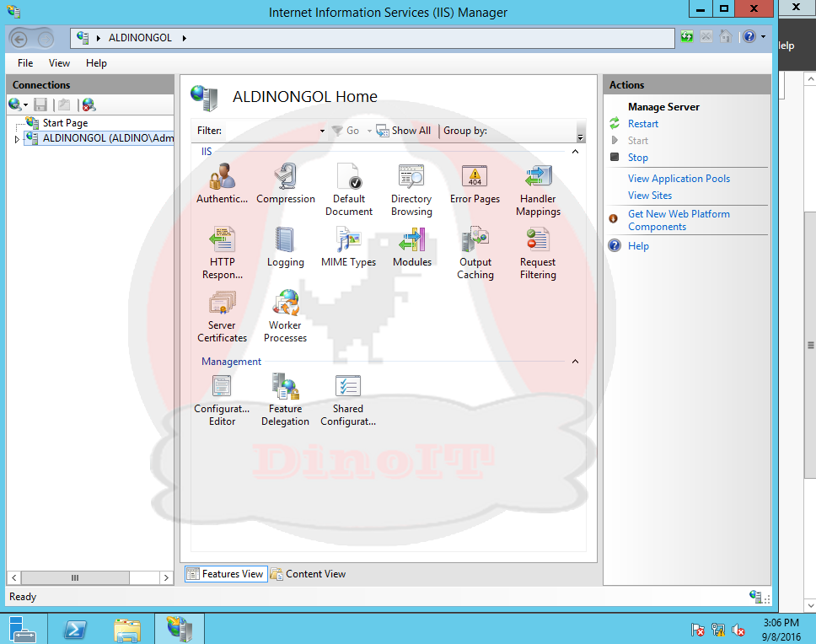816x644 pixels.
Task: Click the address bar path field
Action: point(373,38)
